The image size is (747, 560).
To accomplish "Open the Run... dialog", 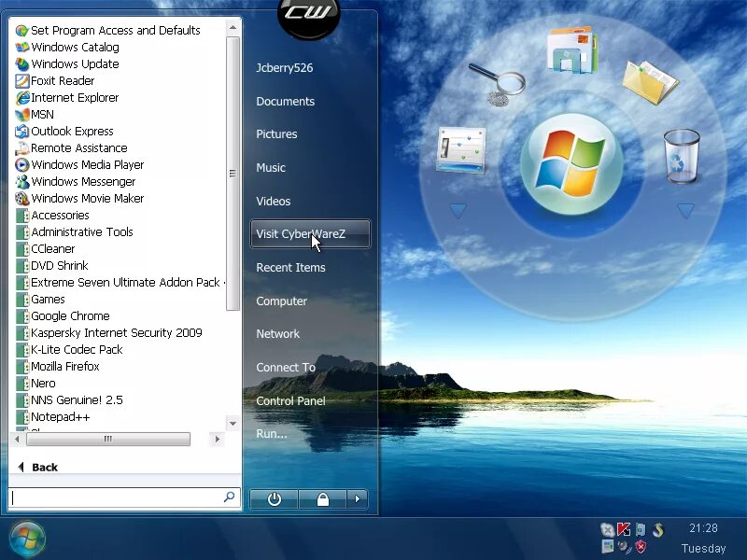I will 272,434.
